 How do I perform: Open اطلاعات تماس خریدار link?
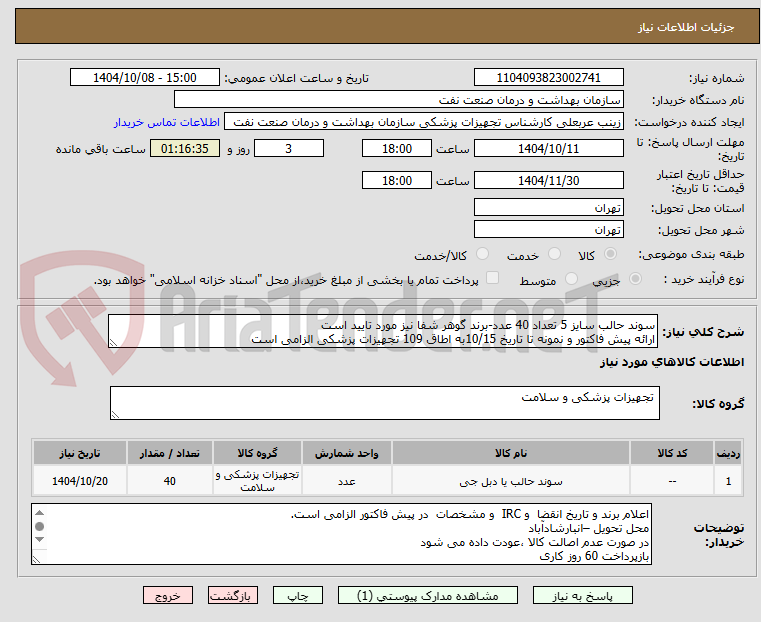point(167,122)
